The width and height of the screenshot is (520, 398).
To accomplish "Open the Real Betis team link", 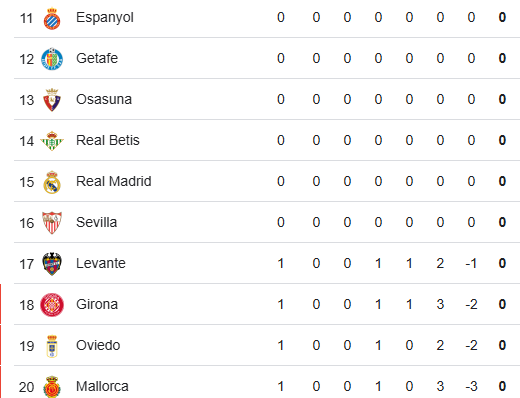I will point(108,140).
